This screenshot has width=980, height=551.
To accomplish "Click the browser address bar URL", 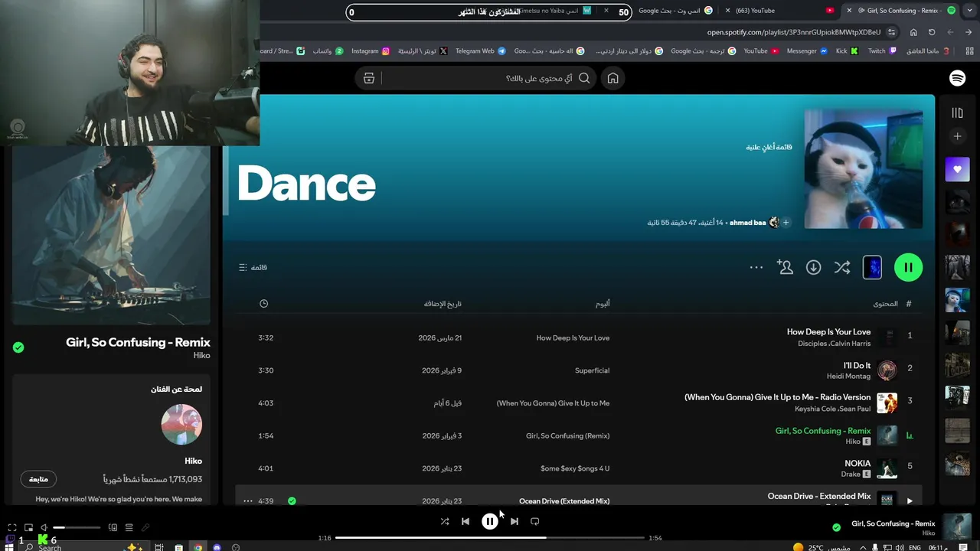I will coord(793,32).
